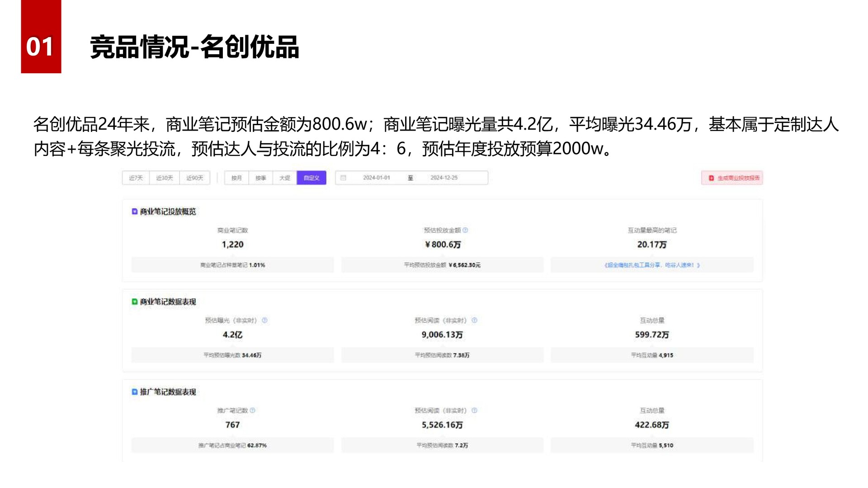
Task: Click the green icon beside 商业笔记数据表现
Action: click(x=135, y=302)
